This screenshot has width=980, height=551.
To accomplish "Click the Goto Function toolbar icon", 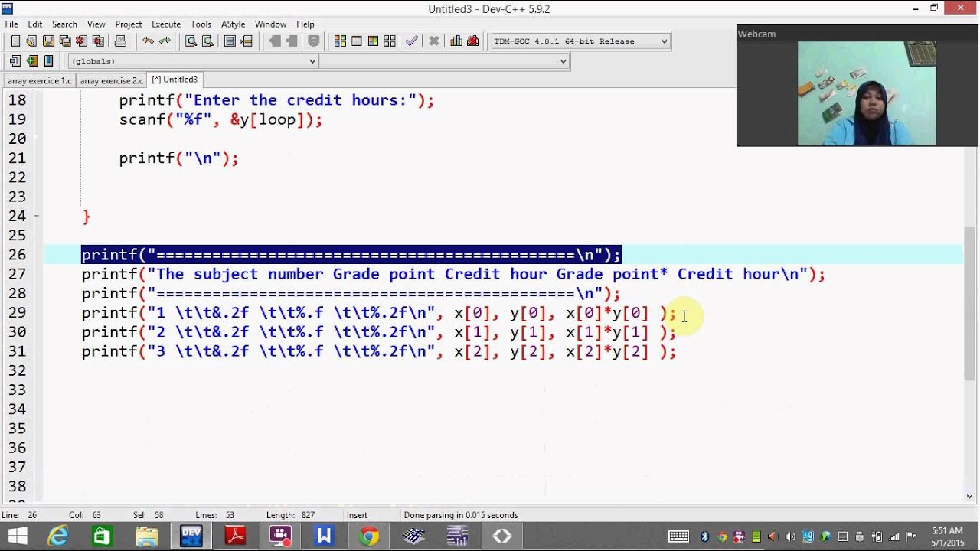I will (x=230, y=41).
